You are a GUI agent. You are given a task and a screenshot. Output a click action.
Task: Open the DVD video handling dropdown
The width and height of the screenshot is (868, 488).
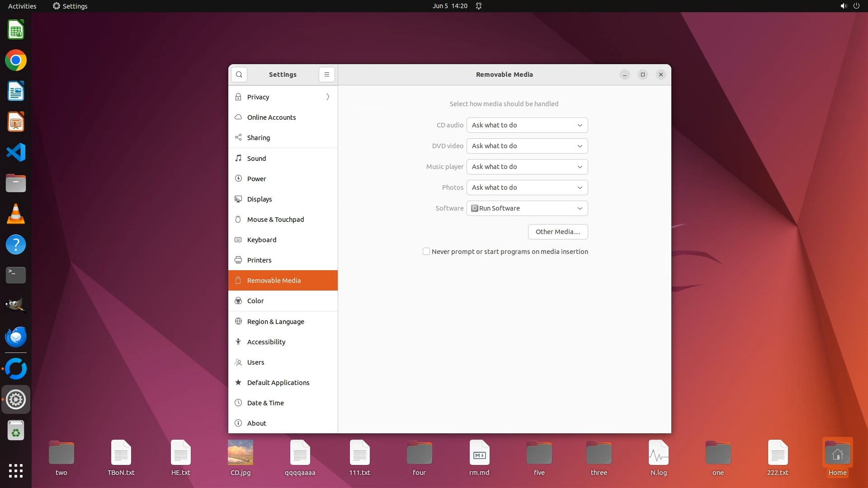click(x=527, y=146)
